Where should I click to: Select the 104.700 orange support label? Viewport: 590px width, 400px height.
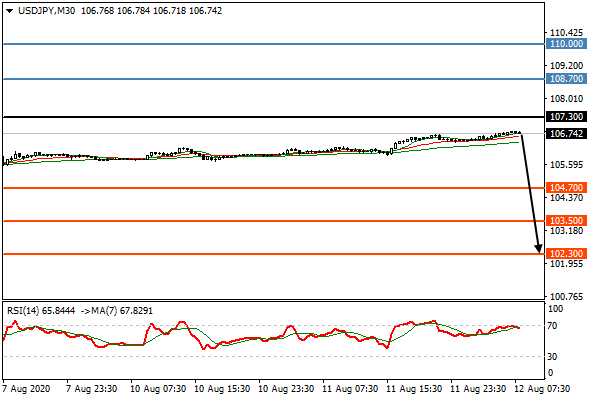566,187
